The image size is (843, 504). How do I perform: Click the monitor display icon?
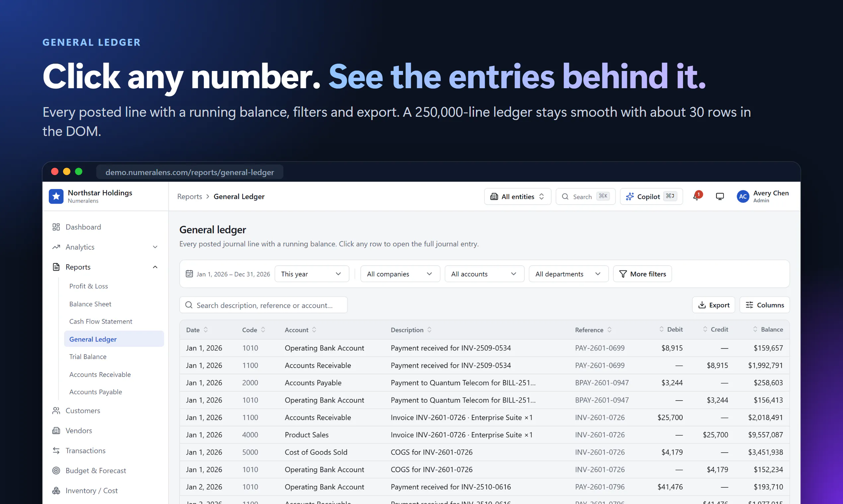pos(720,196)
